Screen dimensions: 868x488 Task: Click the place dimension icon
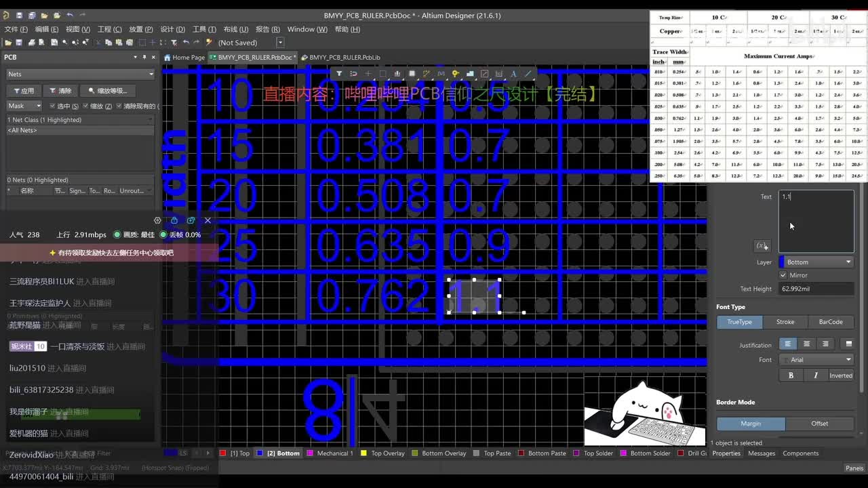click(x=484, y=73)
